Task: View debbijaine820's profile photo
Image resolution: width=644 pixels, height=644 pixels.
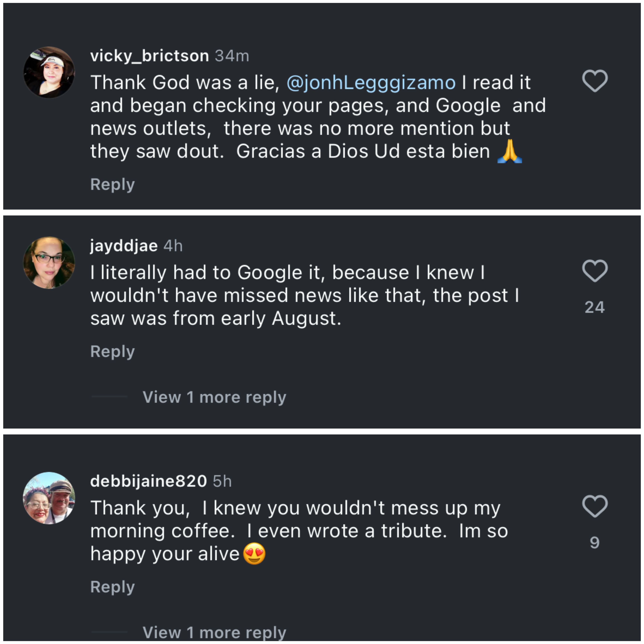Action: (49, 498)
